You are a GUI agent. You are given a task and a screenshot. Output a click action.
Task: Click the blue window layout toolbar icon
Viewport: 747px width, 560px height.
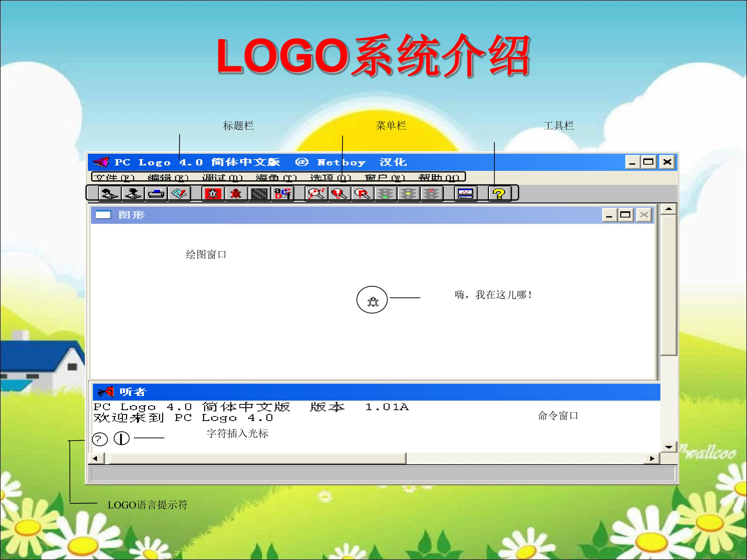tap(465, 193)
